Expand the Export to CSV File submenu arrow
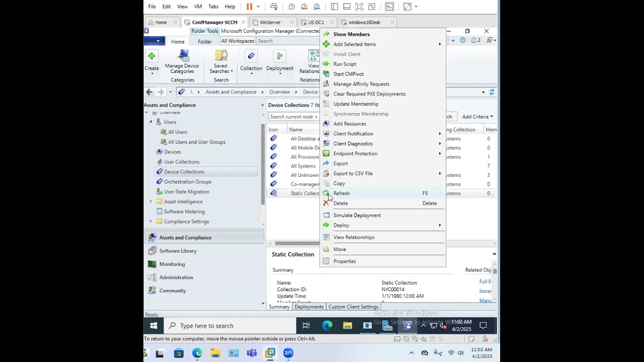 440,173
